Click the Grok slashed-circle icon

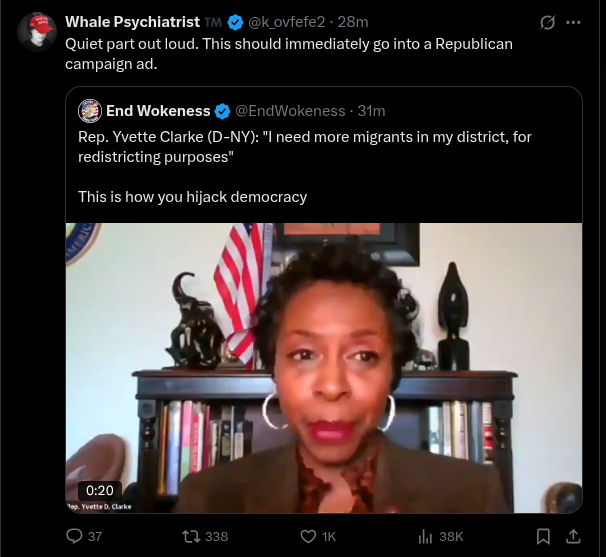(547, 22)
